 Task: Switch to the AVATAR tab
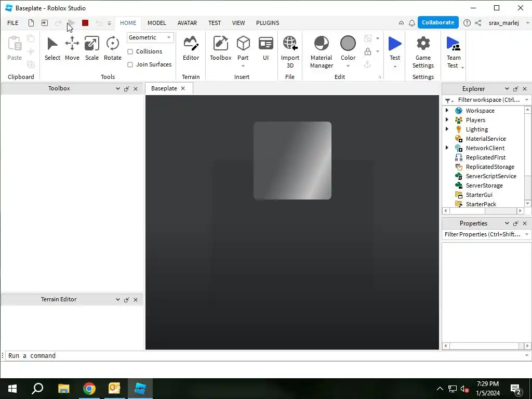tap(187, 23)
